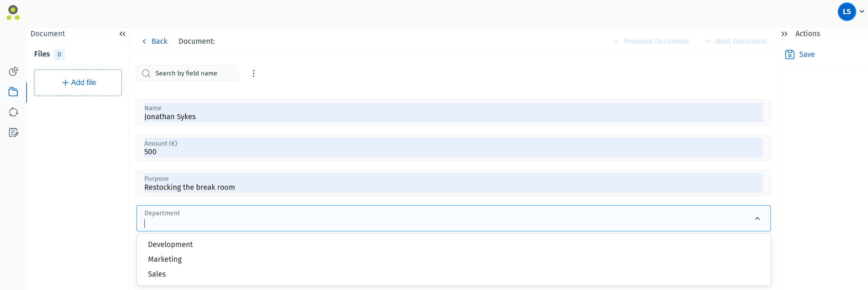Go back using the Back link

tap(155, 41)
